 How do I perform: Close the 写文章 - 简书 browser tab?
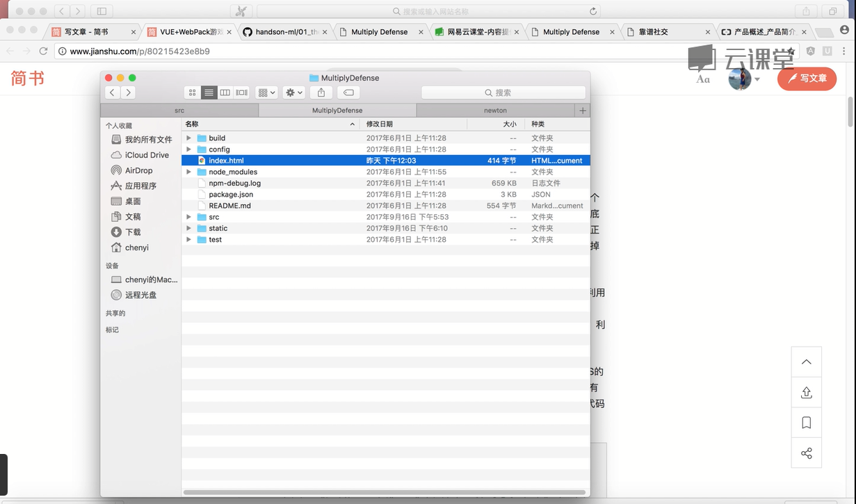(x=134, y=32)
